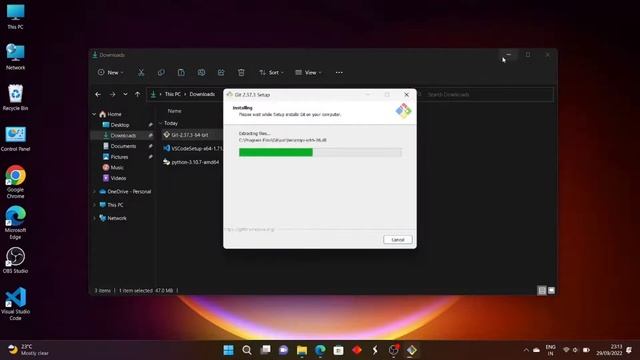640x360 pixels.
Task: Show hidden icons tray chevron
Action: tap(526, 350)
